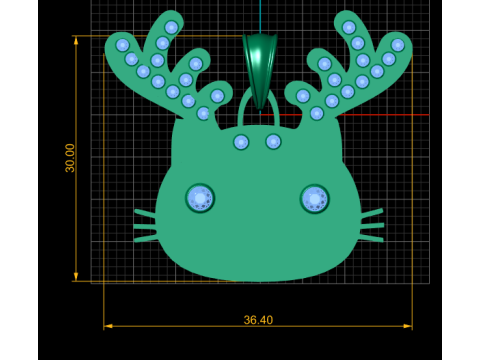Image resolution: width=480 pixels, height=360 pixels.
Task: Pick the left small forehead gem
Action: [x=241, y=142]
